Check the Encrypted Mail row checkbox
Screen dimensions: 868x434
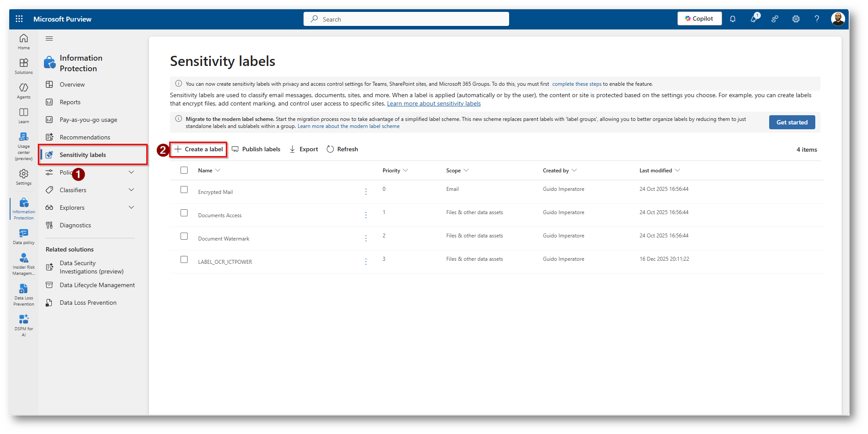click(x=184, y=190)
